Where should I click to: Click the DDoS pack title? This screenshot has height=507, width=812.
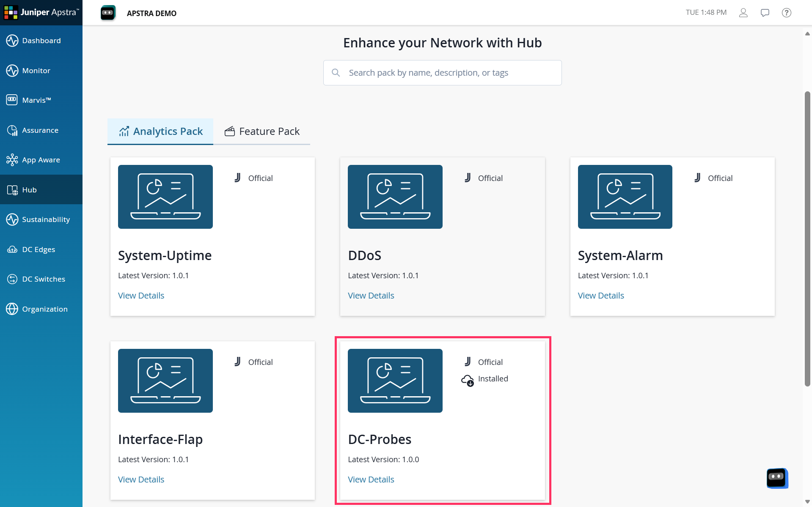[365, 255]
